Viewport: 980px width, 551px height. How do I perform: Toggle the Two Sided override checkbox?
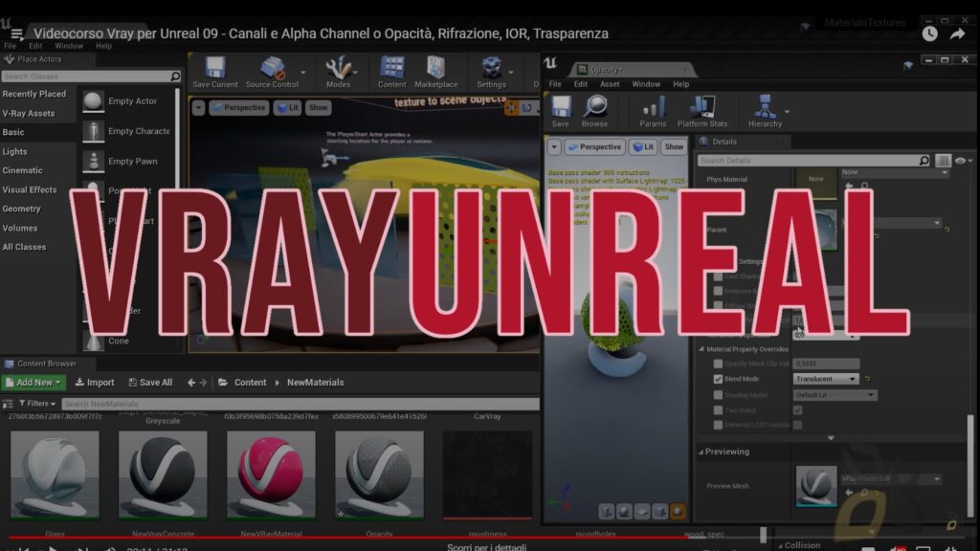(x=718, y=410)
